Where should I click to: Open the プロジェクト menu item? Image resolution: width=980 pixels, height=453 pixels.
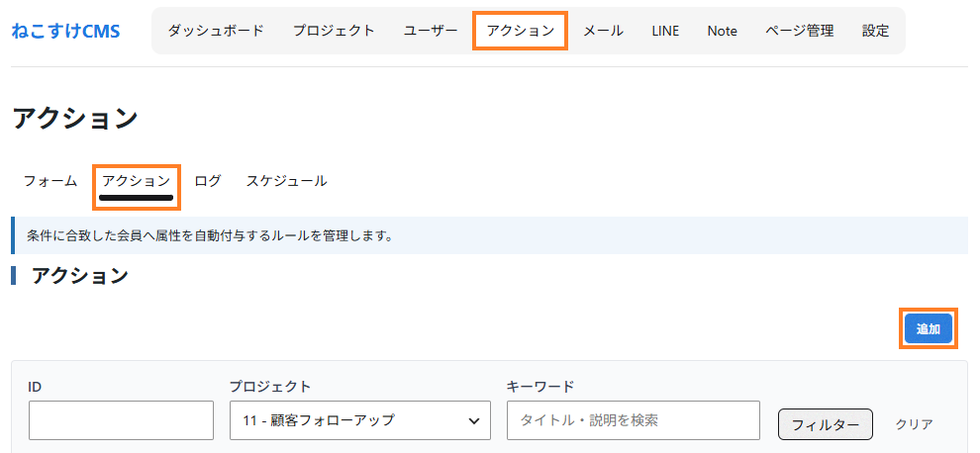[334, 31]
